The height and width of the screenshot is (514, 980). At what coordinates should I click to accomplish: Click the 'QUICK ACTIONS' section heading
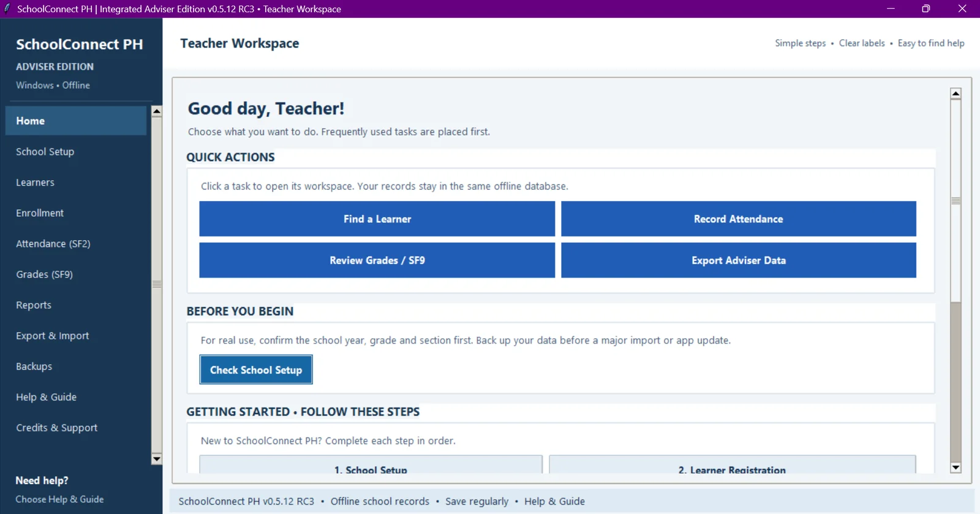pyautogui.click(x=230, y=157)
